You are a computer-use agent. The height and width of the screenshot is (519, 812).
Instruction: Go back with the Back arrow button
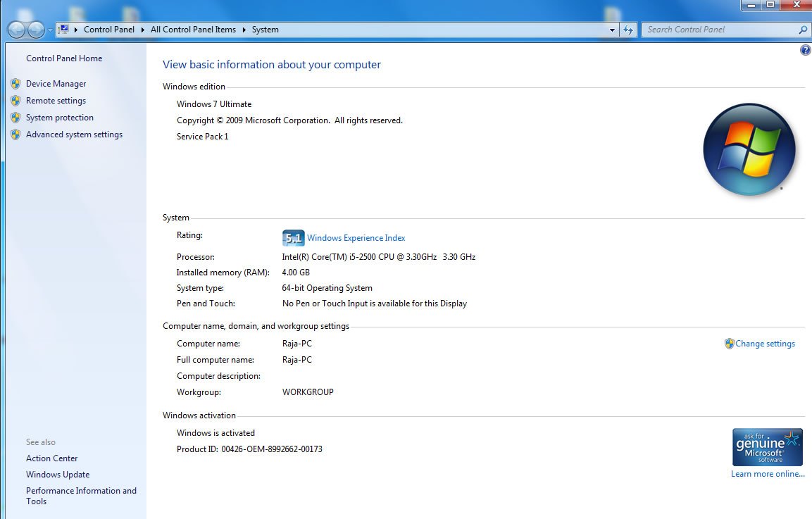tap(16, 30)
